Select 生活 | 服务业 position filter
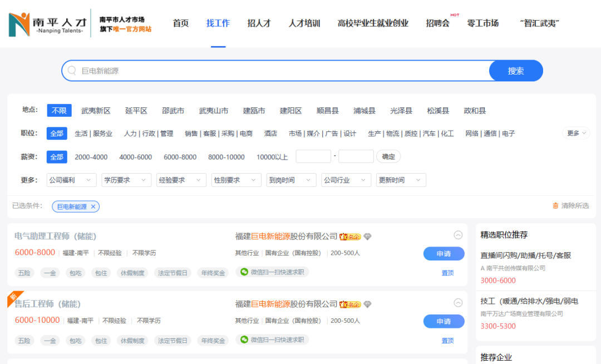601x364 pixels. point(93,134)
